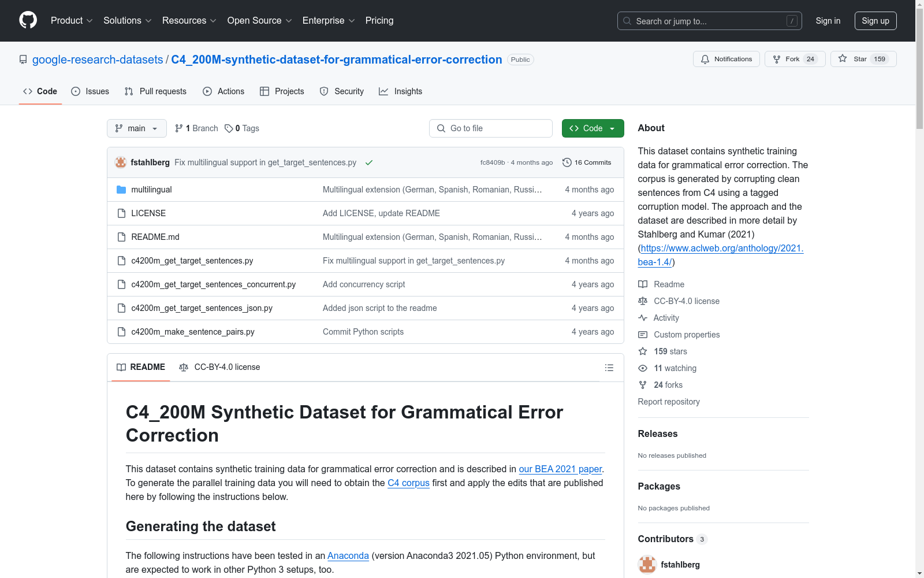The height and width of the screenshot is (578, 924).
Task: Click the Notifications bell button
Action: click(726, 59)
